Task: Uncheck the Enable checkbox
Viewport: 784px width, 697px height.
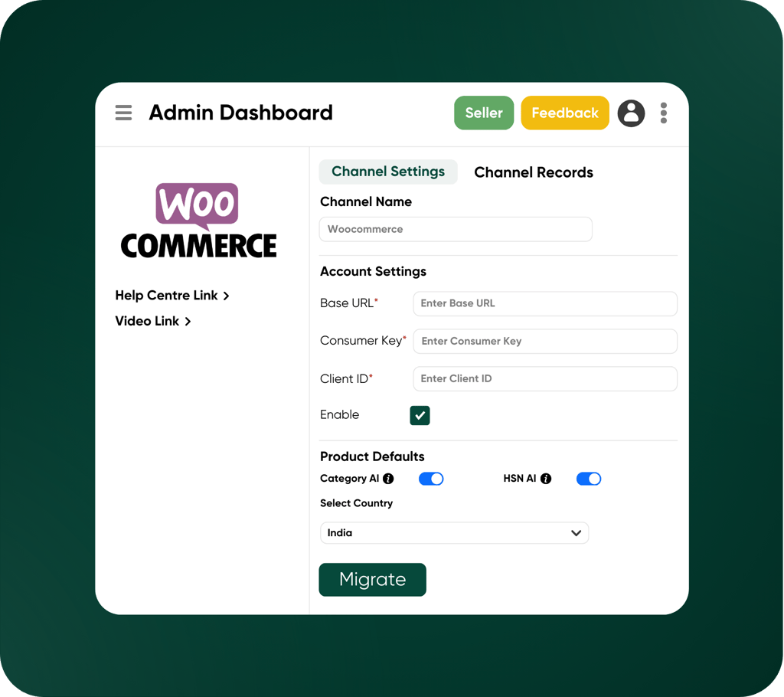Action: pos(420,414)
